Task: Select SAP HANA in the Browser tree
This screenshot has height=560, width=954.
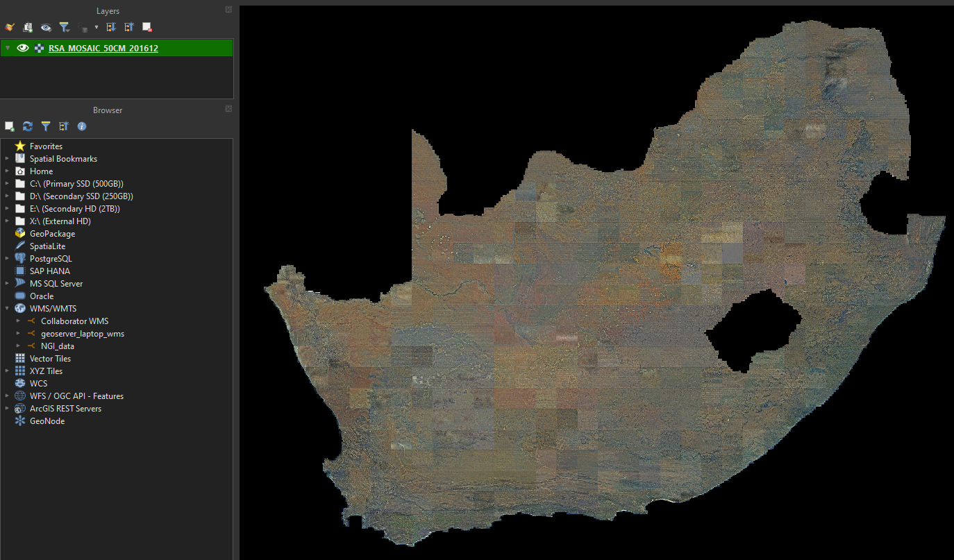Action: 50,271
